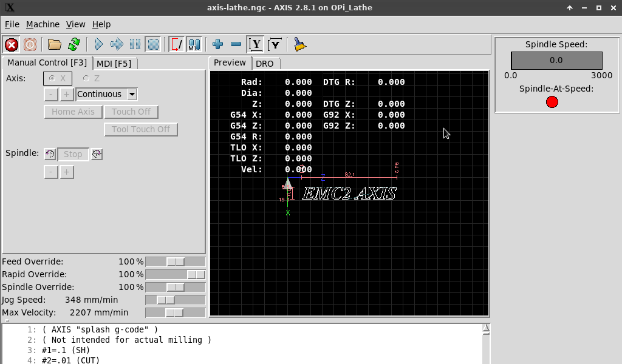This screenshot has height=364, width=622.
Task: Click the Tool Touch Off button
Action: 141,129
